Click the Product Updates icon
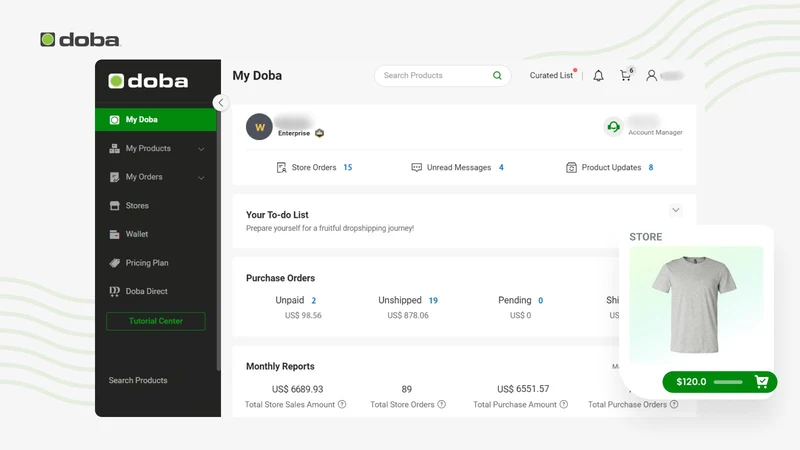Viewport: 800px width, 450px height. coord(571,167)
